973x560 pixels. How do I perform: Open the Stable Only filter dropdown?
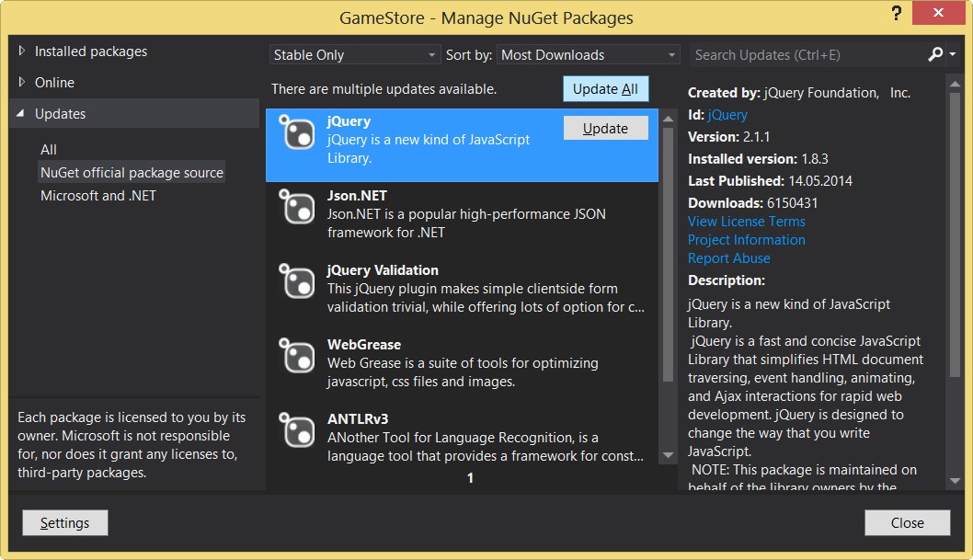pos(354,54)
